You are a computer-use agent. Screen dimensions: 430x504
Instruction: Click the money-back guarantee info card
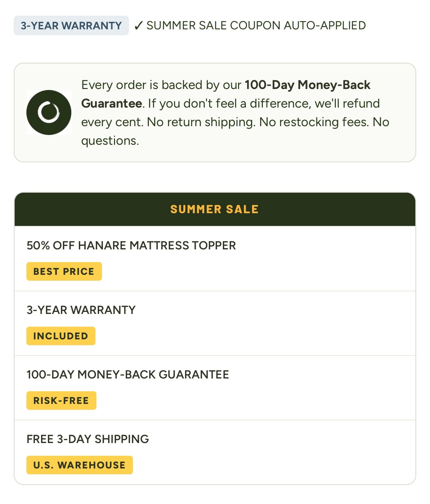(x=215, y=112)
